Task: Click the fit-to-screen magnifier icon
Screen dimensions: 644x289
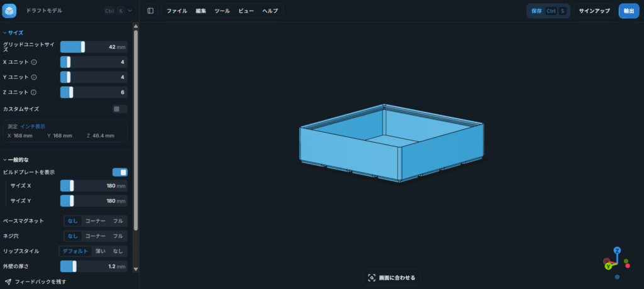Action: tap(372, 278)
